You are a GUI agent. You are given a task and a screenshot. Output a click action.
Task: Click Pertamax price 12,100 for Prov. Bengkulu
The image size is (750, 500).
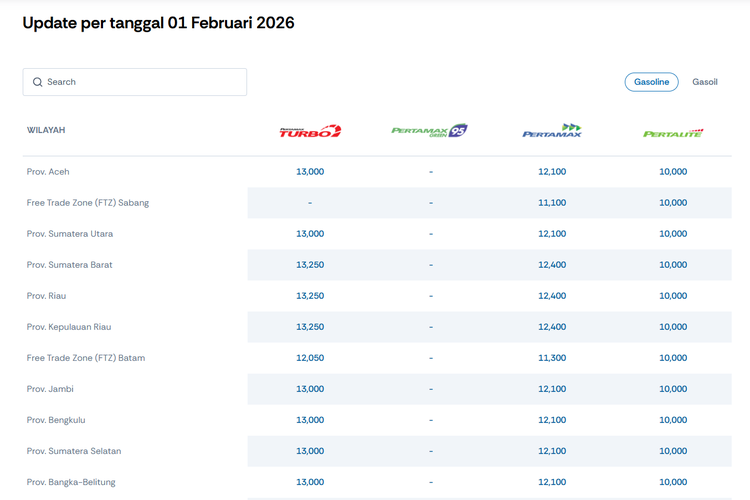coord(552,420)
